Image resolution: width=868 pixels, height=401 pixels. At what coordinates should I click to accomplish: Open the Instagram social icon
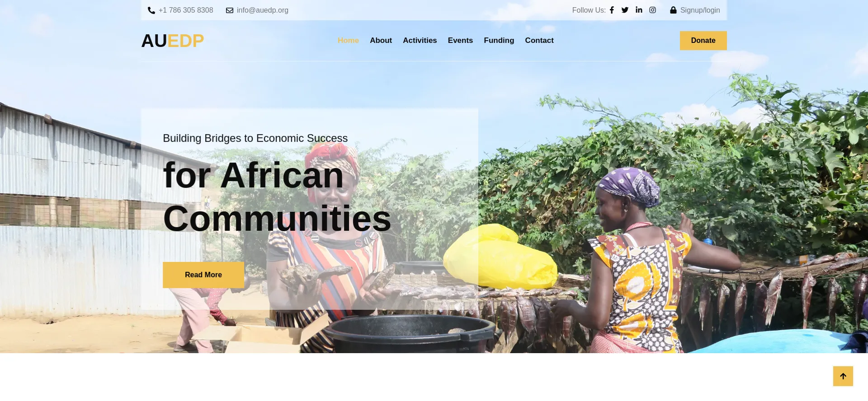[x=653, y=10]
